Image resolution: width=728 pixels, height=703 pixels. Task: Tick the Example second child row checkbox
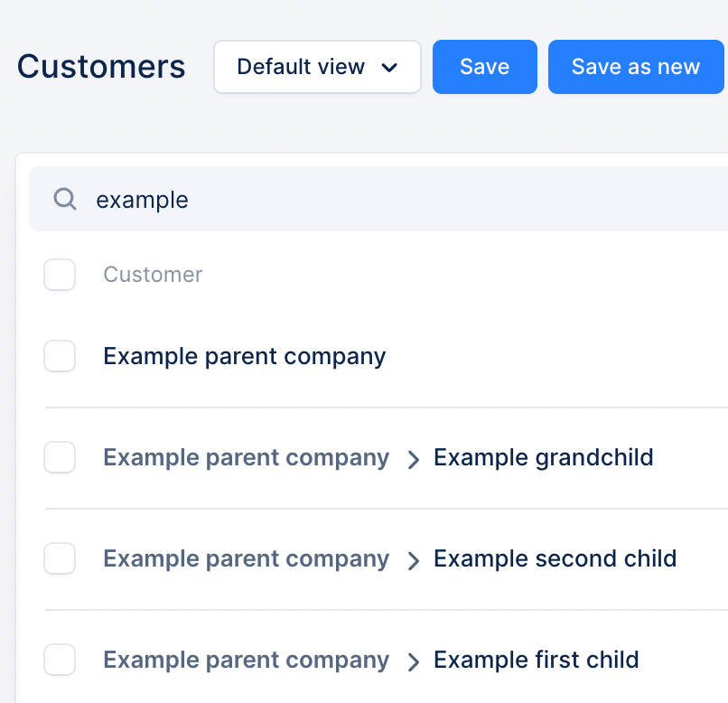(60, 558)
